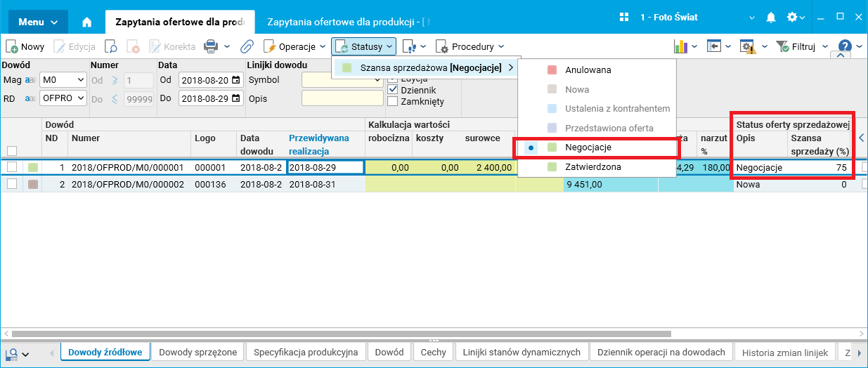This screenshot has height=368, width=868.
Task: Check the row 2018/OFPROD/M0/000002 checkbox
Action: click(12, 184)
